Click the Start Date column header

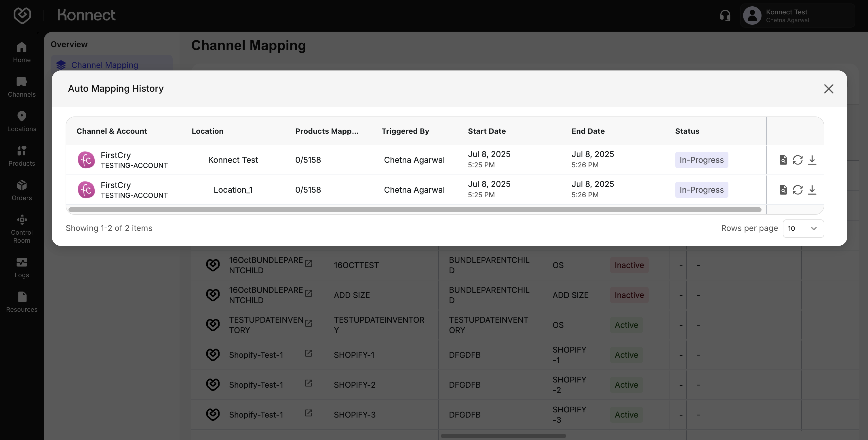pos(487,131)
